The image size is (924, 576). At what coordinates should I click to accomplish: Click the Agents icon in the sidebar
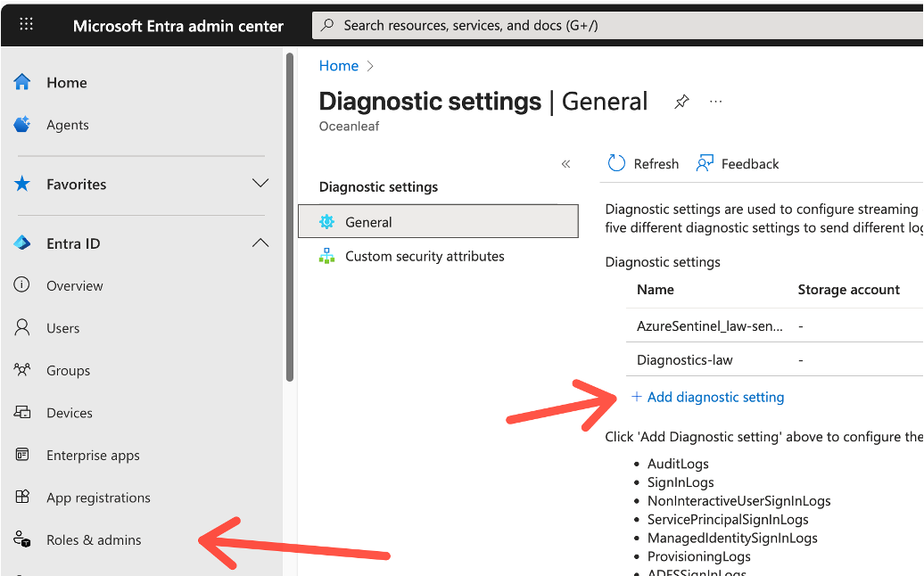pos(20,125)
